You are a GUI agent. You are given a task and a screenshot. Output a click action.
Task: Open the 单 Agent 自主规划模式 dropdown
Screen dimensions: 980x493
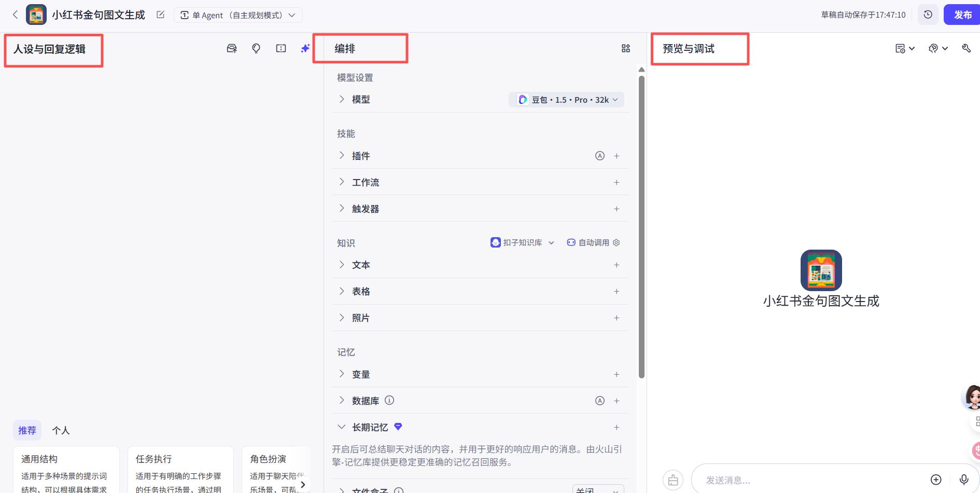click(x=238, y=15)
